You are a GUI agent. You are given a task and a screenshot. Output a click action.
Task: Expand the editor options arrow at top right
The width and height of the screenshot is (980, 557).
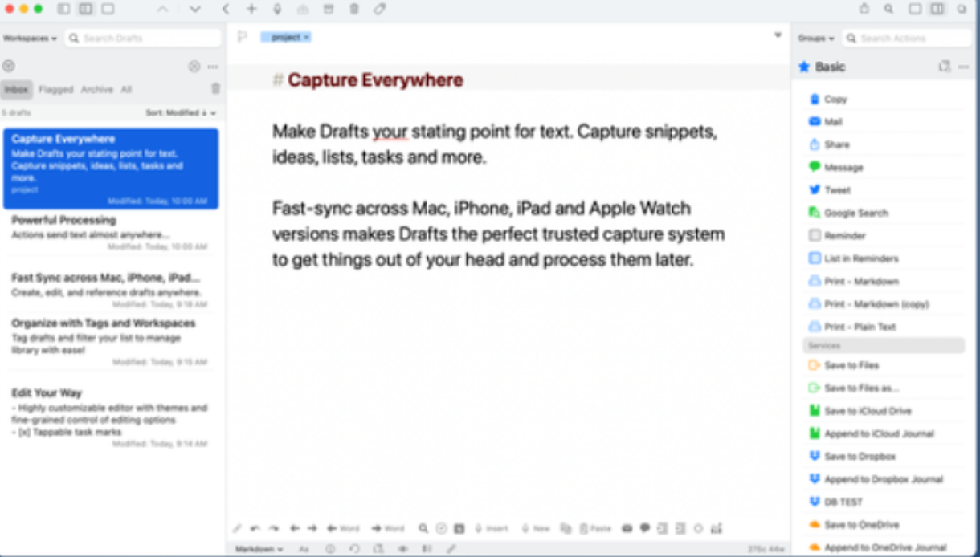point(778,35)
